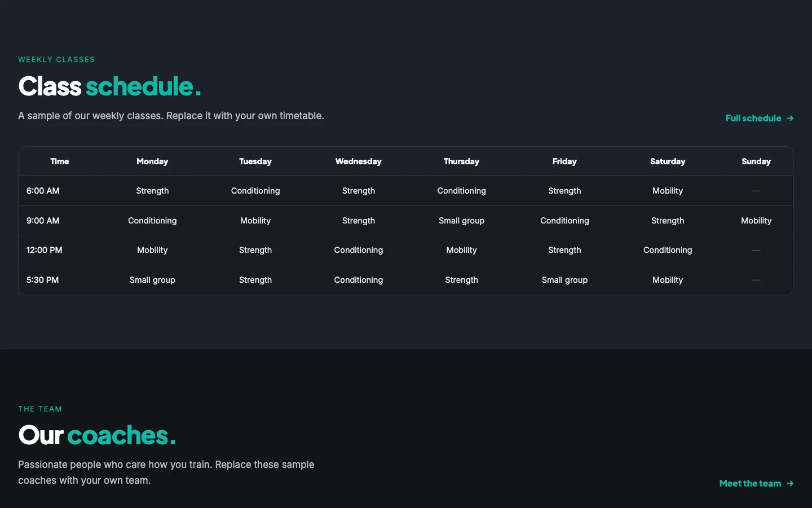
Task: Select Sunday 9:00 AM Mobility class
Action: [x=756, y=221]
